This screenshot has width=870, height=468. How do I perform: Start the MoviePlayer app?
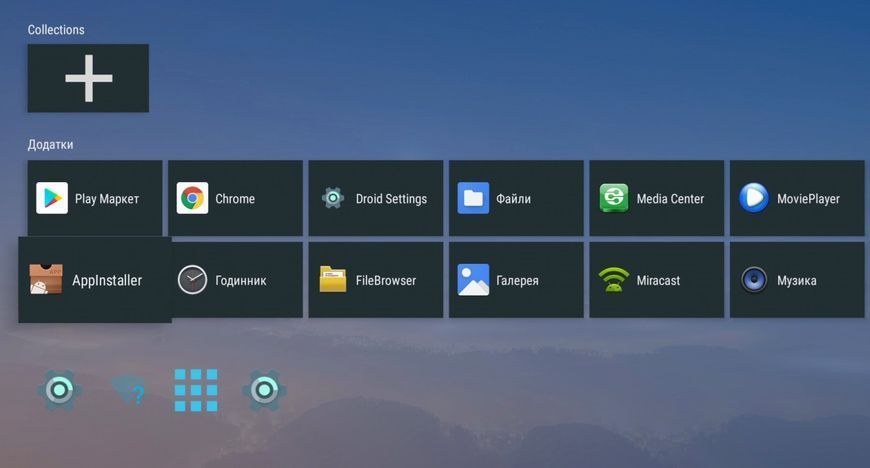pos(797,198)
